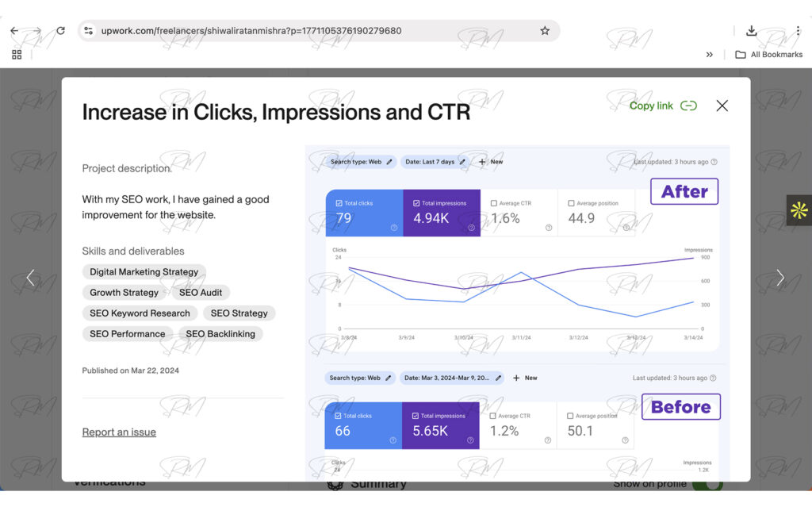
Task: Click the 3/11/24 date on chart axis
Action: click(x=521, y=337)
